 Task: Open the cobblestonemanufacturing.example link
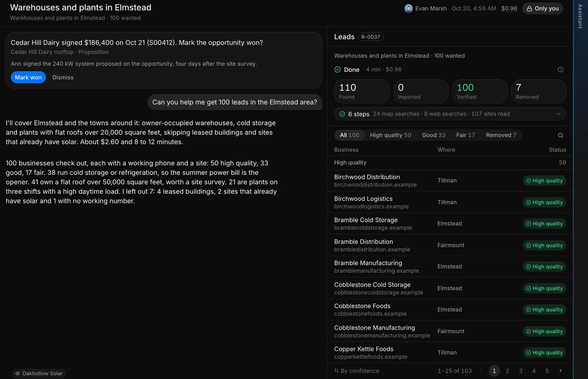coord(382,335)
